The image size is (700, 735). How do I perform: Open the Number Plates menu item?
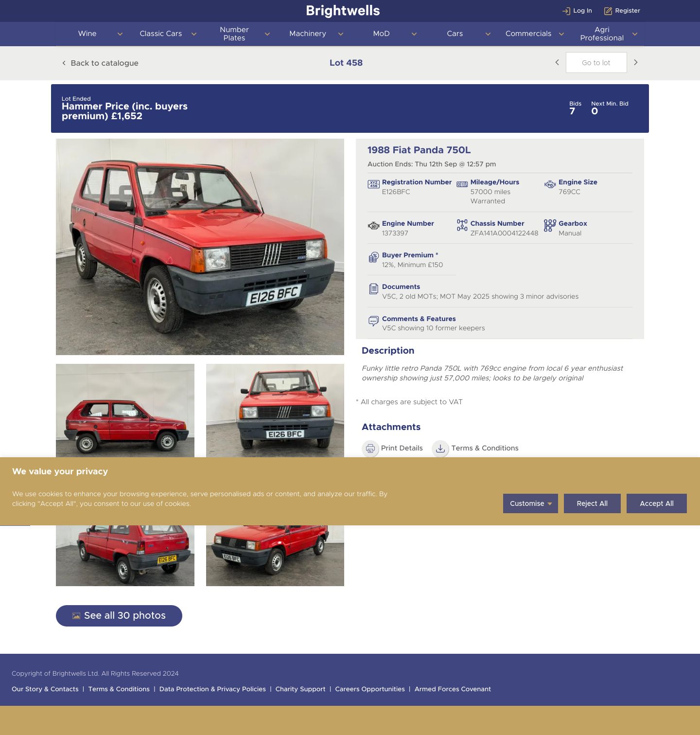point(234,34)
